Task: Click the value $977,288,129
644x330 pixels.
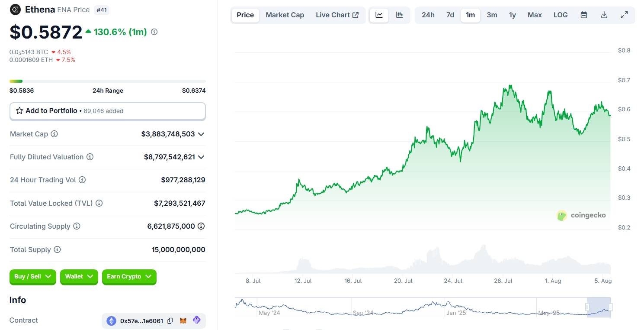Action: pos(183,180)
